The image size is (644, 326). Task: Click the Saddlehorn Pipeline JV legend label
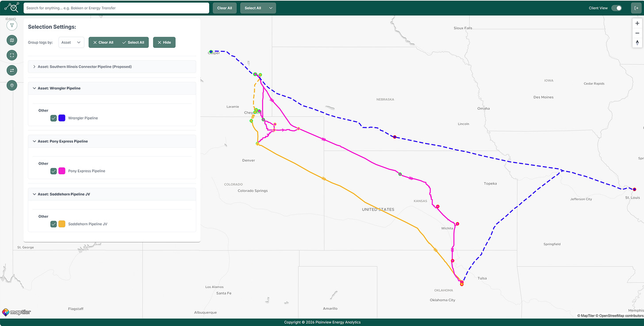click(88, 224)
